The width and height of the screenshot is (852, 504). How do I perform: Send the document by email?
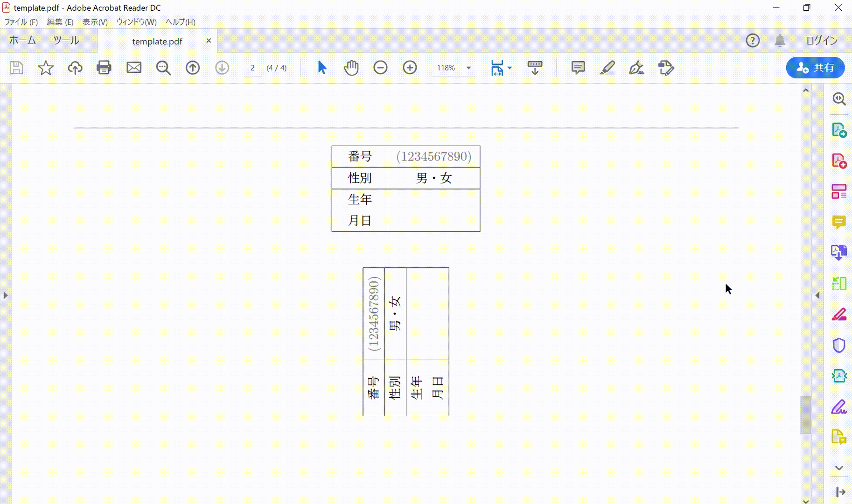tap(134, 68)
